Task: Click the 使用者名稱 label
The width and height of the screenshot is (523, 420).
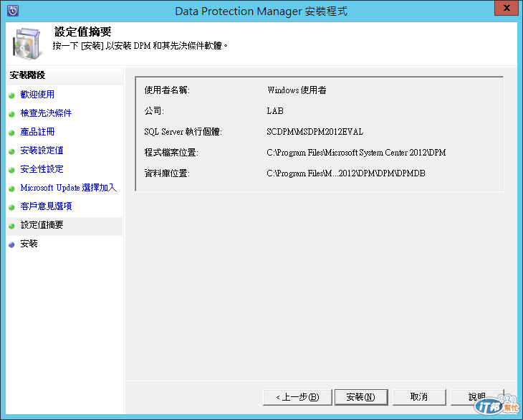Action: tap(167, 90)
